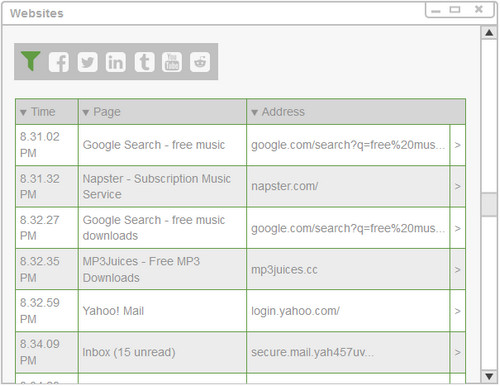
Task: Select 'Napster - Subscription Music Service' cell
Action: [163, 186]
